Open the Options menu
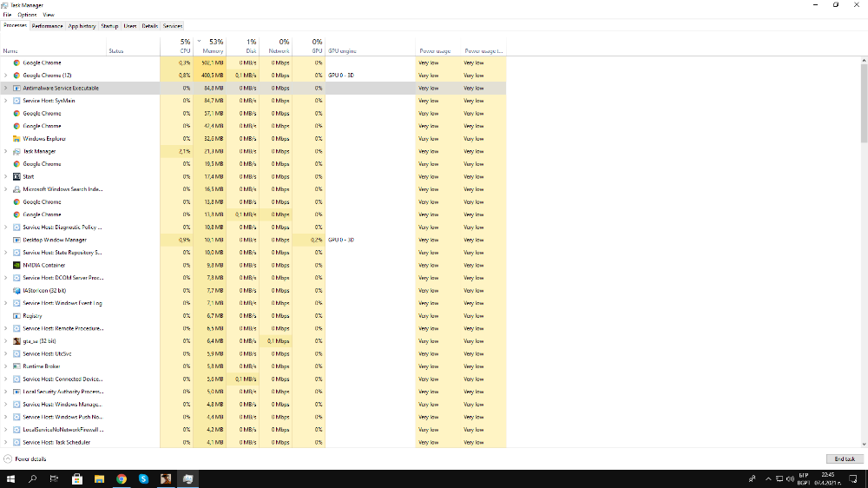Image resolution: width=868 pixels, height=488 pixels. (x=27, y=15)
